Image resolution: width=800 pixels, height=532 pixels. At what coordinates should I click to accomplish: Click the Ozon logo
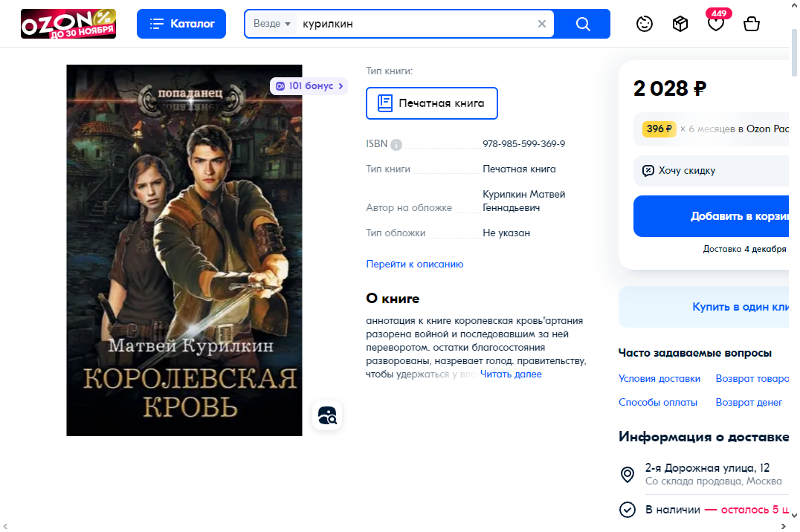click(68, 24)
